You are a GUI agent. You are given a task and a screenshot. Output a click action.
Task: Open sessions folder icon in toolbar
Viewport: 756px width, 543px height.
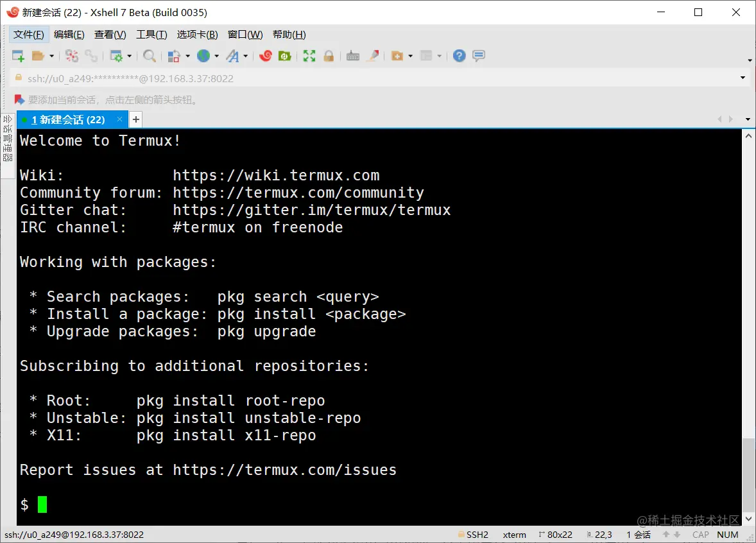click(38, 56)
